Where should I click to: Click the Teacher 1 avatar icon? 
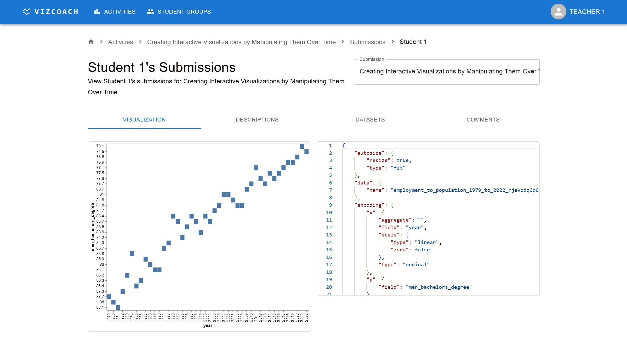click(558, 11)
